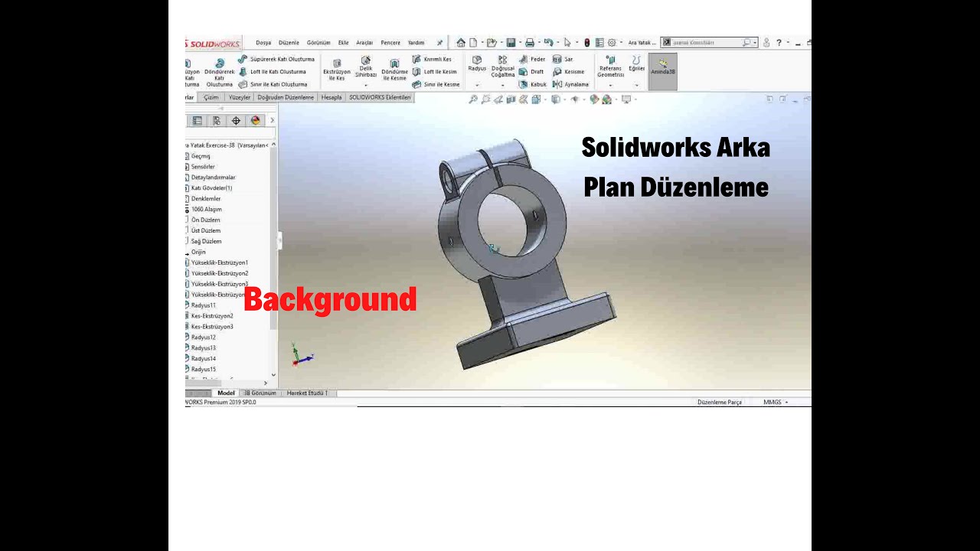Open the MMGS unit system dropdown
Screen dimensions: 980x551
point(776,402)
